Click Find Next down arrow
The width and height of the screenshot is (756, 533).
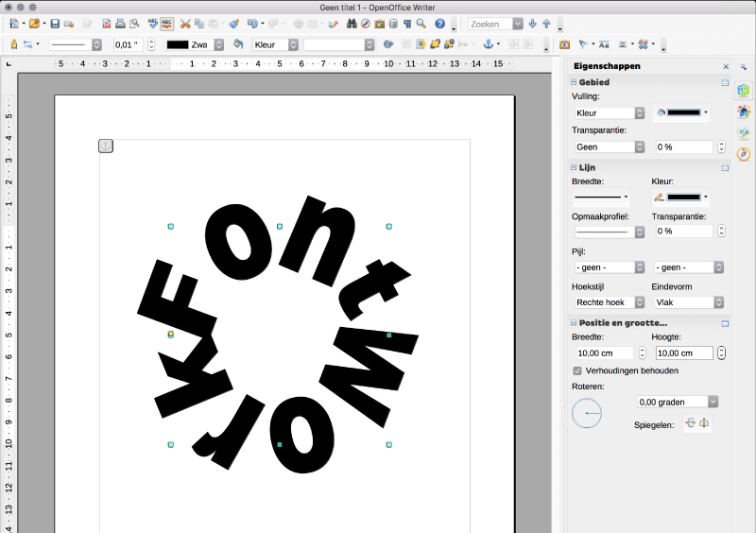click(532, 24)
